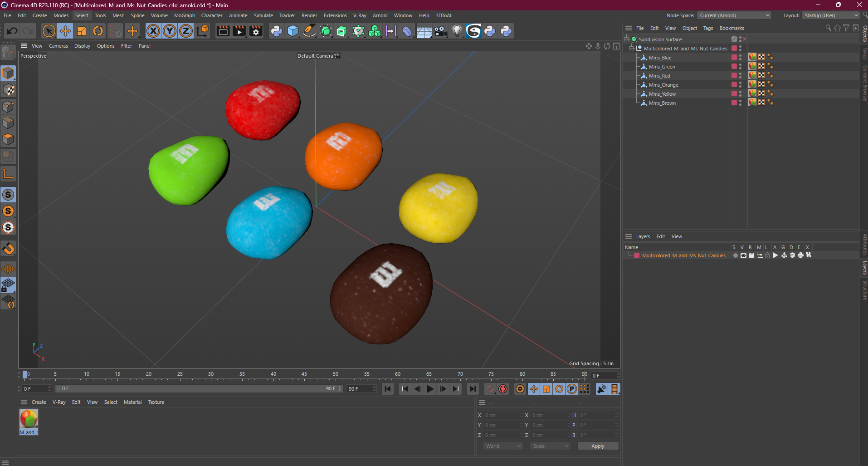
Task: Open material manager Texture menu
Action: coord(156,402)
